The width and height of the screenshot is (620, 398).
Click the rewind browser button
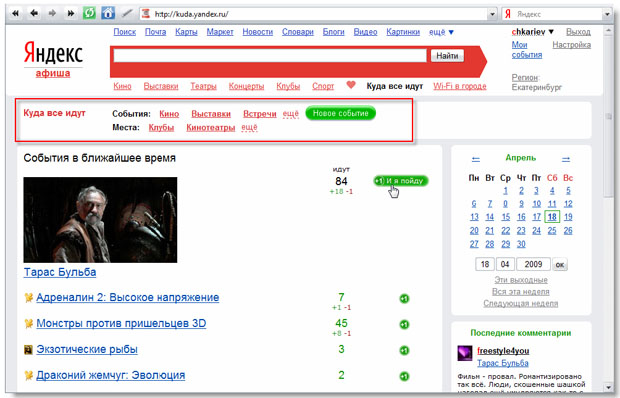click(x=15, y=14)
